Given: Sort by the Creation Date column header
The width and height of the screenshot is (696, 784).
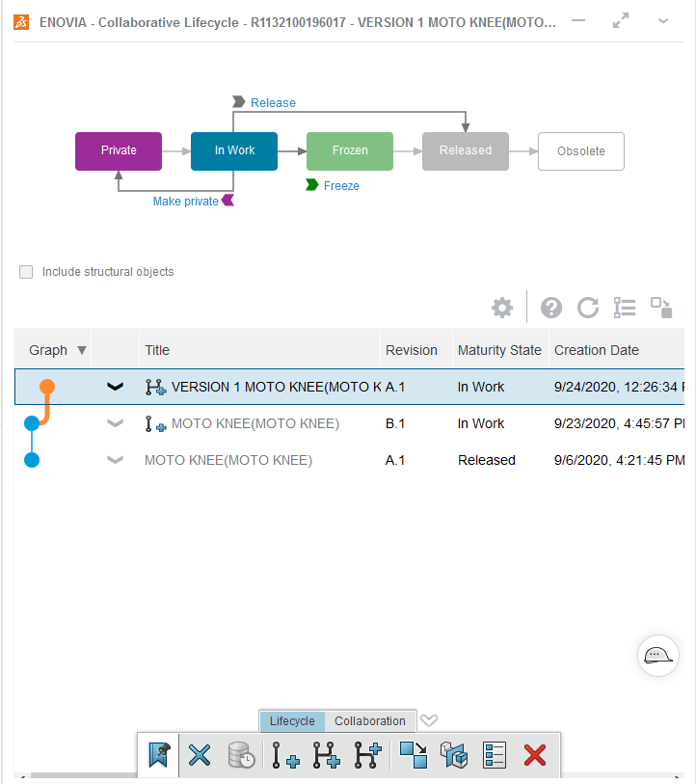Looking at the screenshot, I should click(617, 350).
